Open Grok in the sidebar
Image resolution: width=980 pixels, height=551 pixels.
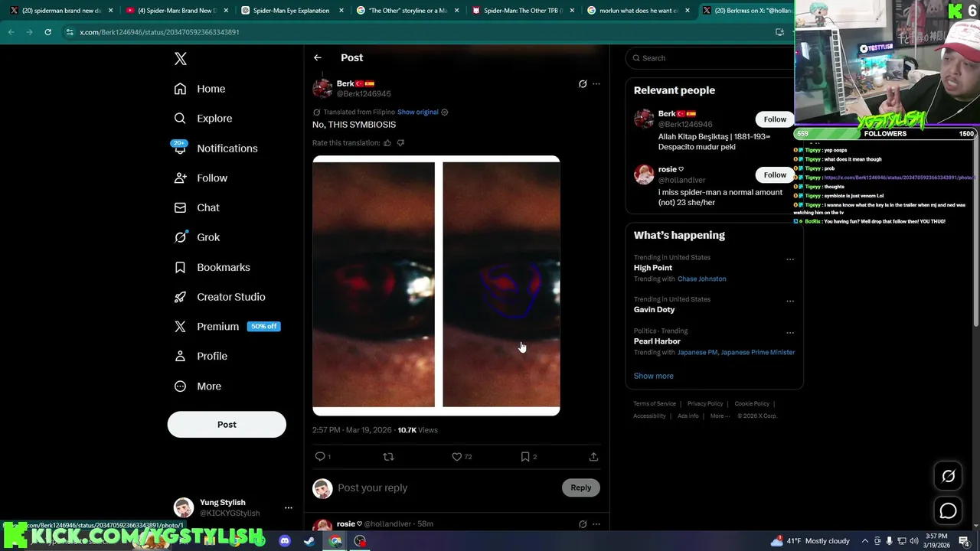(197, 237)
